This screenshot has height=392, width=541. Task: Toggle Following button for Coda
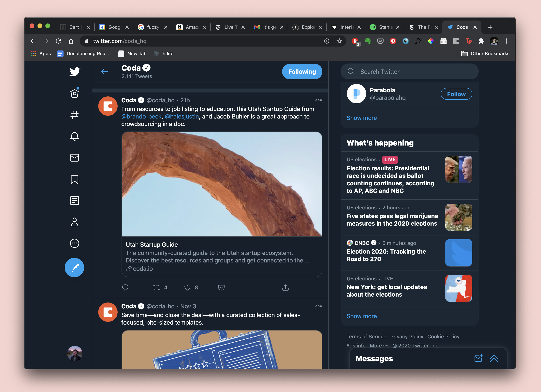[x=302, y=72]
